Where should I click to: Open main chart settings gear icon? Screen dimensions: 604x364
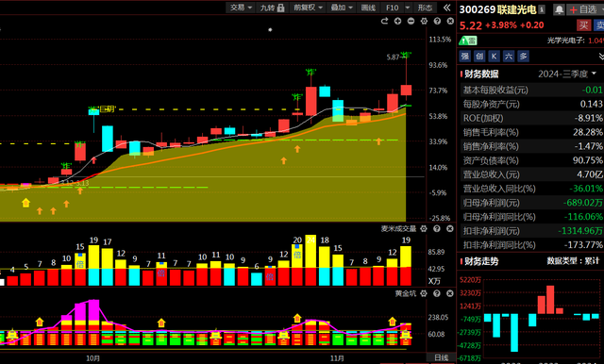[x=424, y=21]
